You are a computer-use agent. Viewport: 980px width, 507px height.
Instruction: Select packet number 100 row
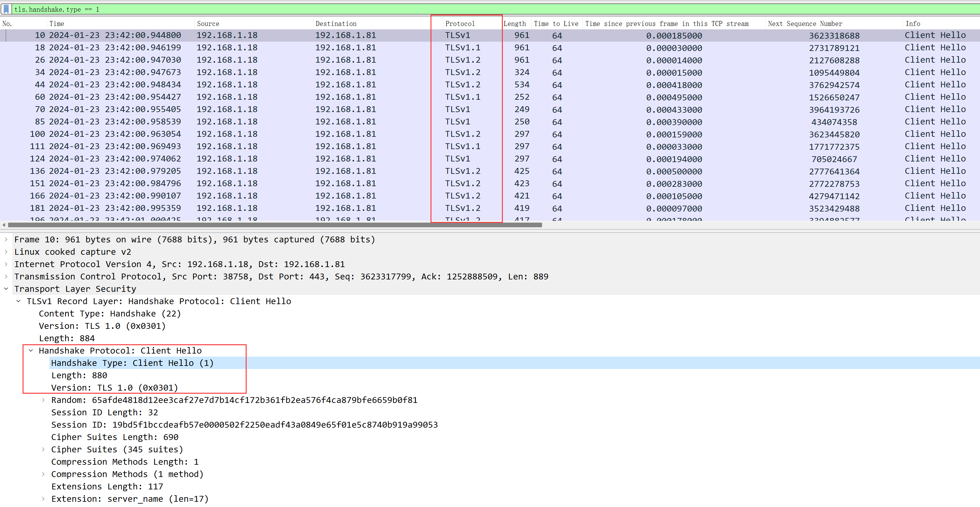(490, 134)
